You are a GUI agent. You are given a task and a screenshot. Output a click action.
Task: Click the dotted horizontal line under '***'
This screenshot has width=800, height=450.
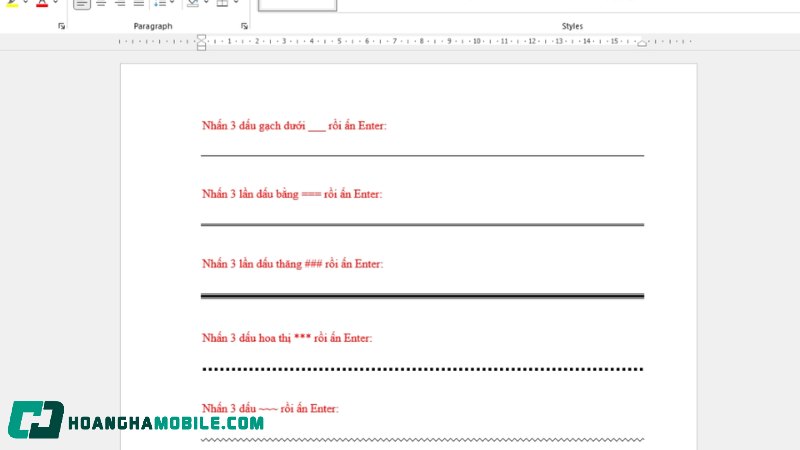coord(422,369)
